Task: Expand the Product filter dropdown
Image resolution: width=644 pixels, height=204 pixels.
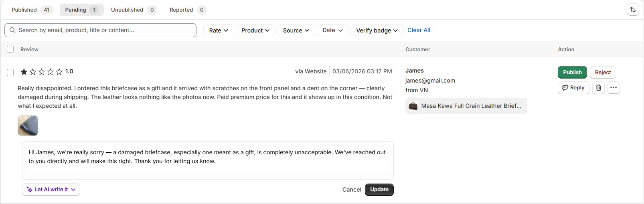Action: [255, 30]
